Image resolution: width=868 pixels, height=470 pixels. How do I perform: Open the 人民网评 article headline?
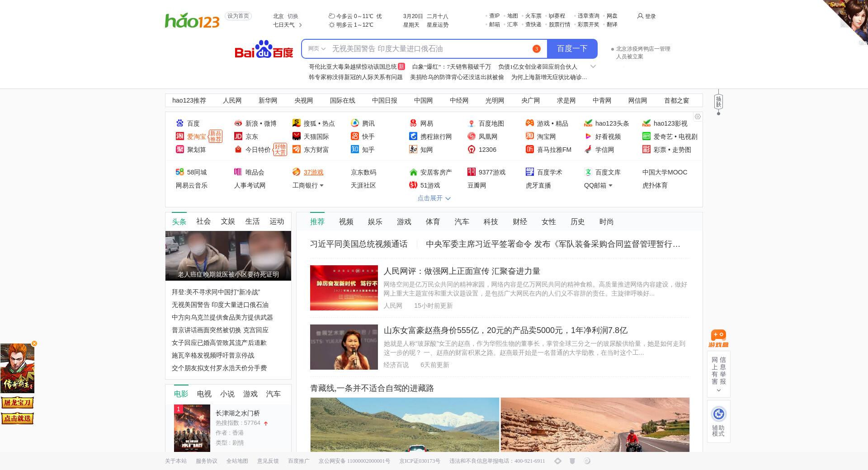click(x=462, y=271)
